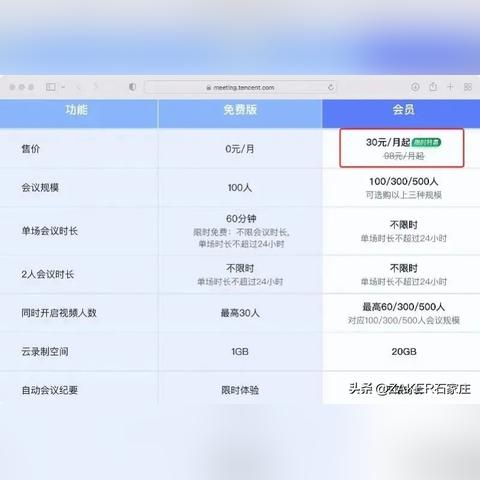Click 不限时 in the member 2人会议时长 row
Image resolution: width=480 pixels, height=480 pixels.
pyautogui.click(x=404, y=268)
